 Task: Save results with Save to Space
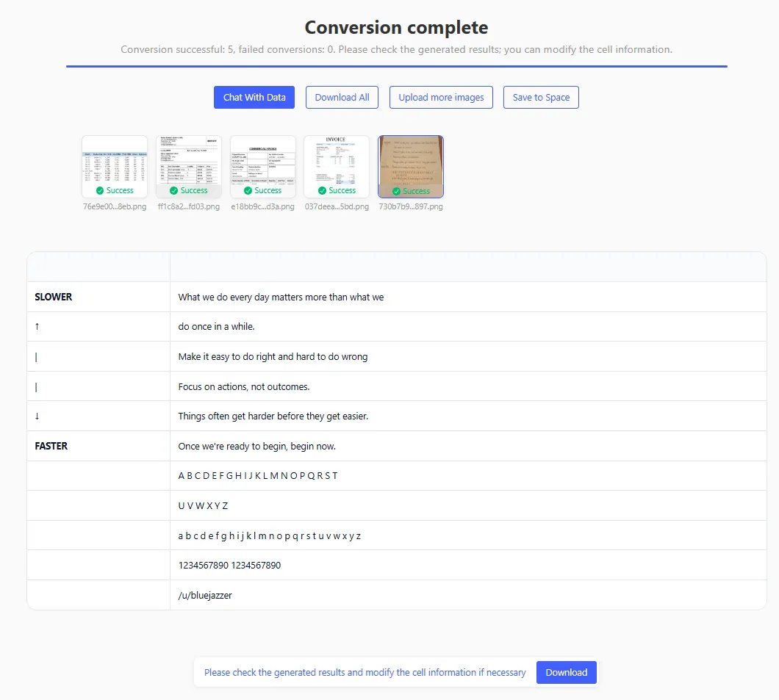pyautogui.click(x=541, y=97)
